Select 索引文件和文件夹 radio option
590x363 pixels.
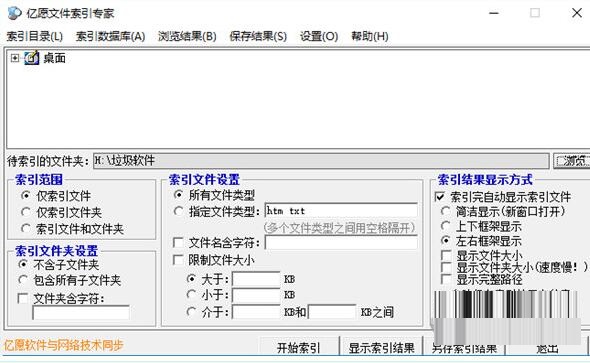coord(26,228)
